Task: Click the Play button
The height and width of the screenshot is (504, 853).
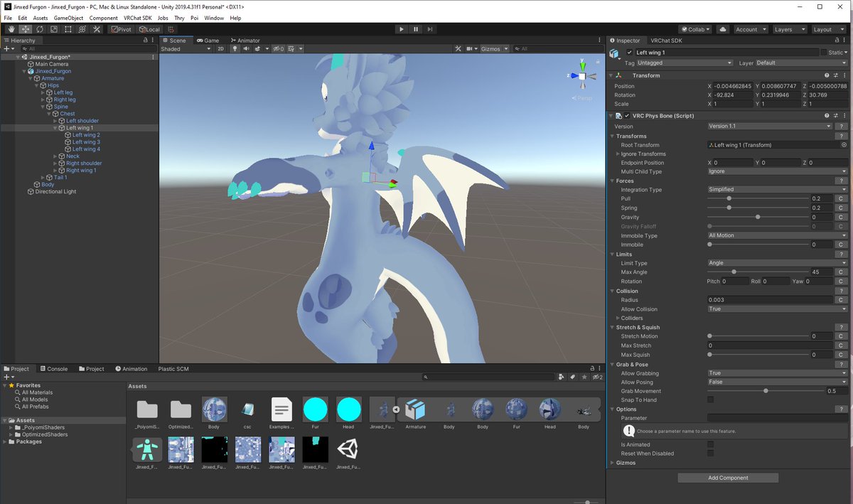Action: click(402, 29)
